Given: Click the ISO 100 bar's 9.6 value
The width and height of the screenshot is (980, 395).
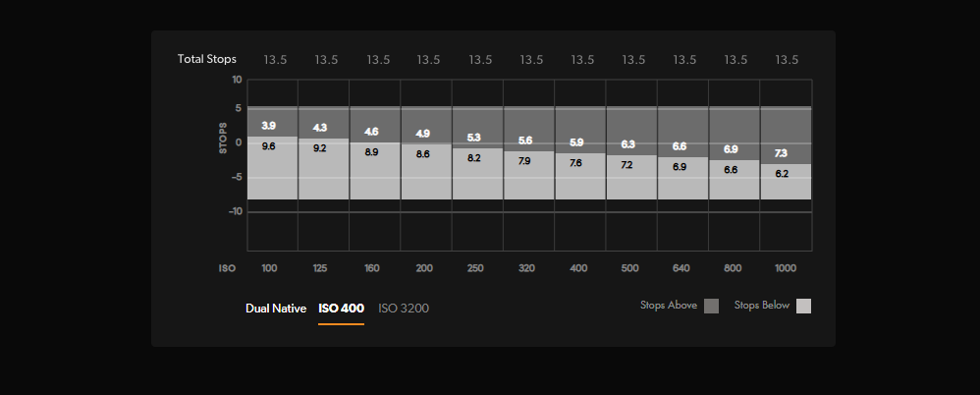Looking at the screenshot, I should point(268,146).
